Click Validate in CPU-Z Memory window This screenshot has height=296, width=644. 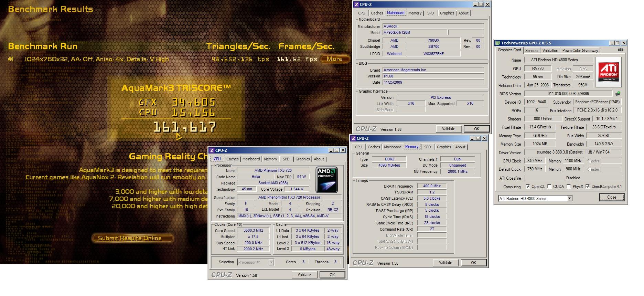(446, 263)
